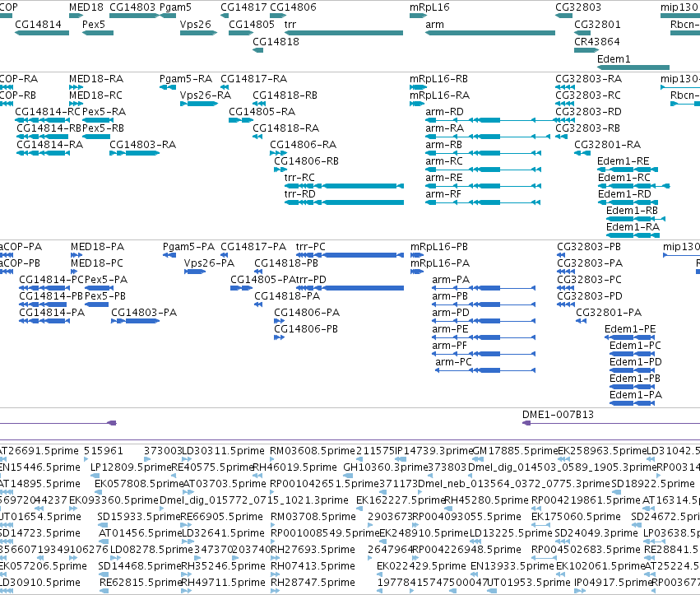Click protein CG32801-PA
The height and width of the screenshot is (595, 700).
[x=609, y=313]
